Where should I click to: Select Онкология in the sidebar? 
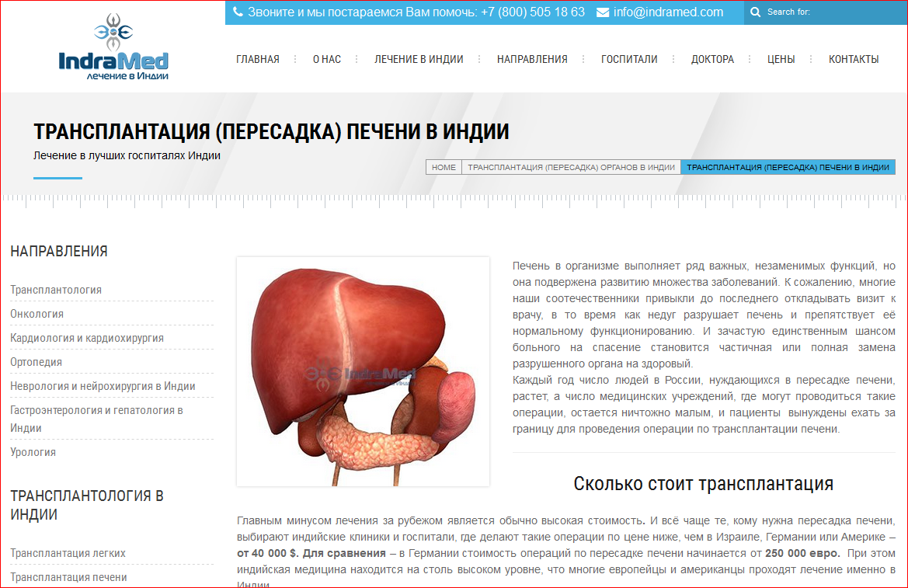(x=37, y=314)
